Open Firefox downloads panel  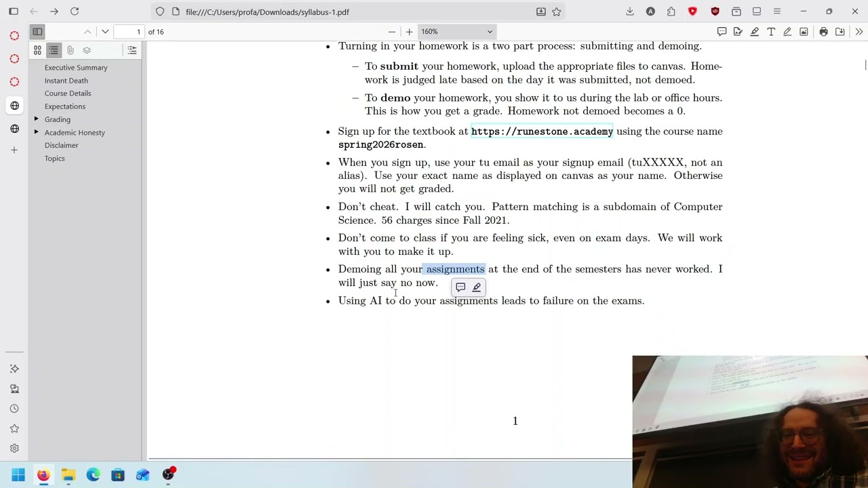click(630, 12)
